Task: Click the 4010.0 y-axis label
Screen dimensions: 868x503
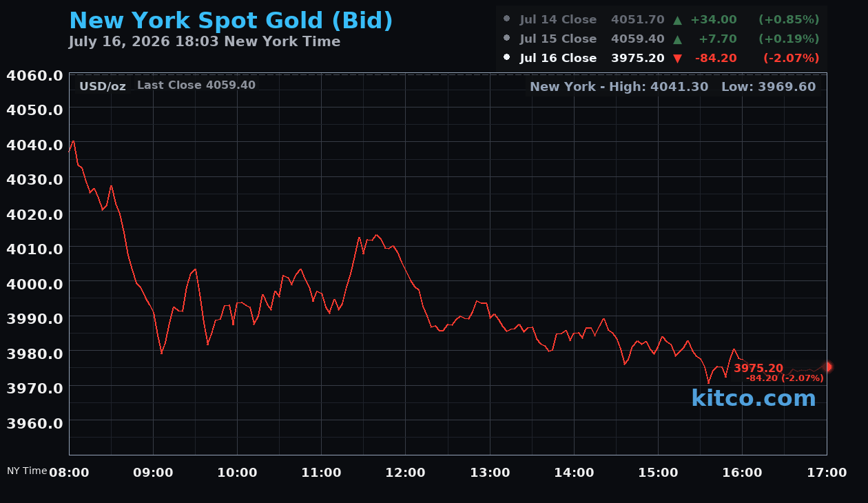Action: pos(34,248)
